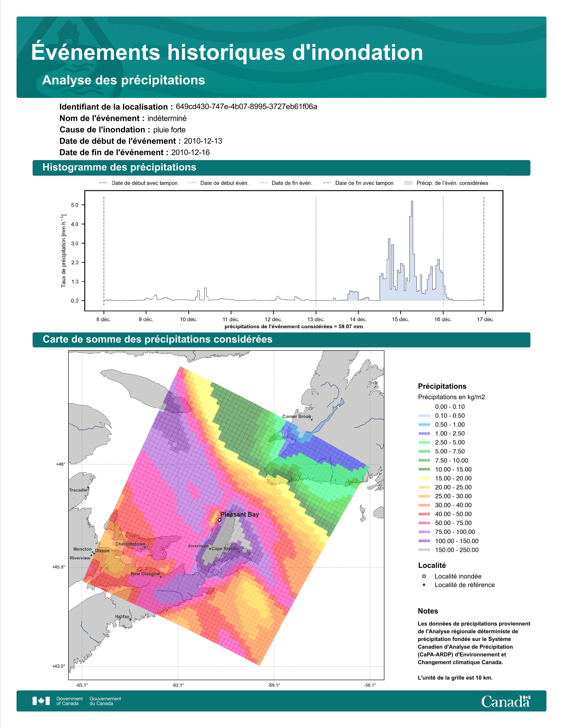Click the 40.00 - 50.00 red swatch

coord(424,514)
